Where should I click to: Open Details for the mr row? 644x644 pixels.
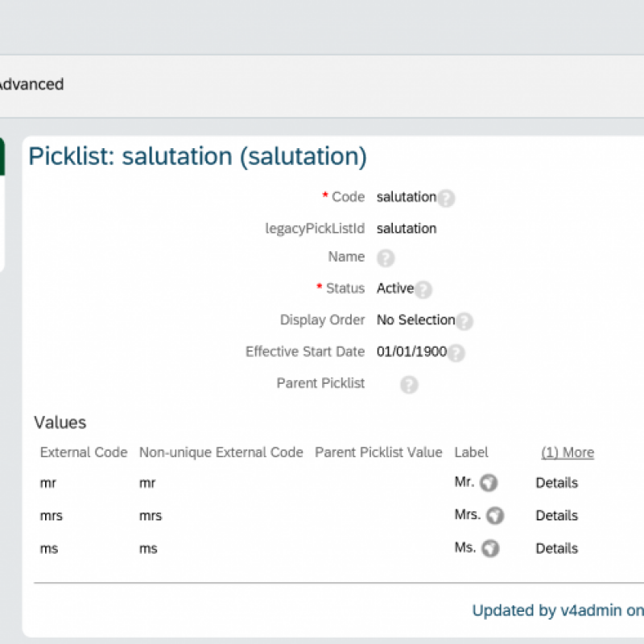pyautogui.click(x=556, y=483)
